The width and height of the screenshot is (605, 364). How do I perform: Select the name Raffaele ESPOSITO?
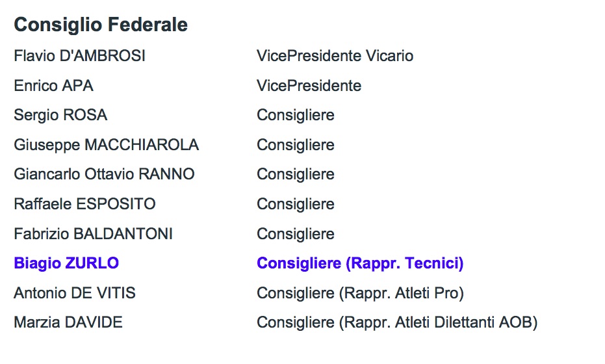point(84,204)
